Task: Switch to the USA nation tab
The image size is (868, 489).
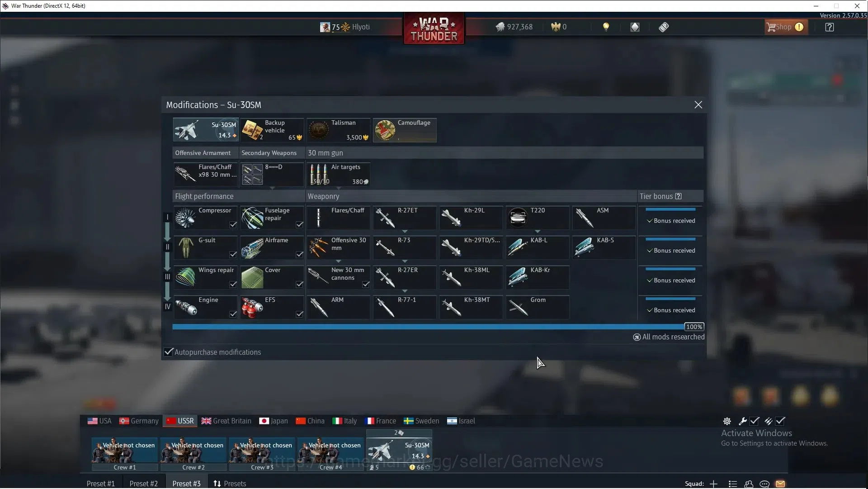Action: [99, 421]
